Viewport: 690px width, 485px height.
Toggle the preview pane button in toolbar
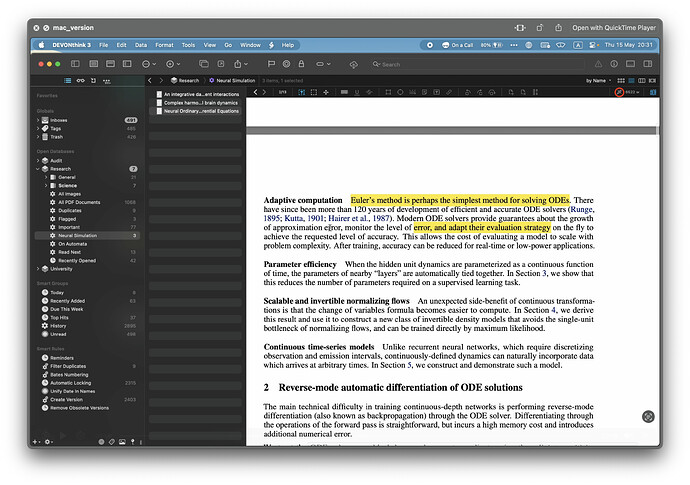point(630,64)
